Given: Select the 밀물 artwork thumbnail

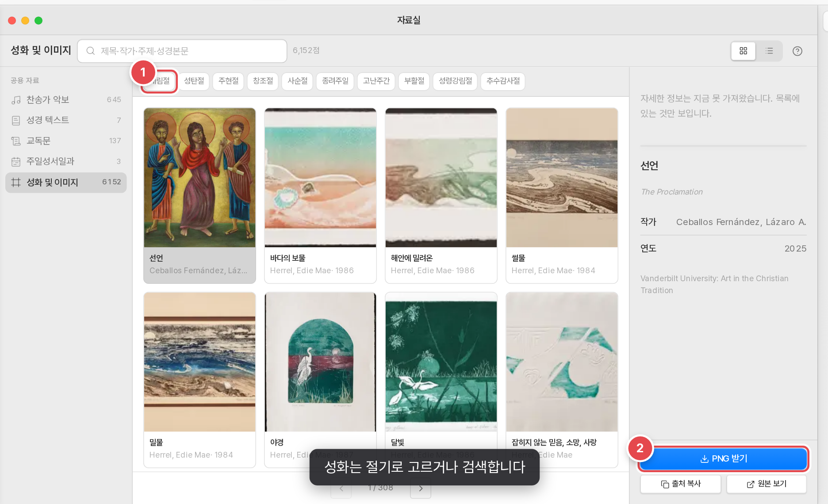Looking at the screenshot, I should click(199, 362).
